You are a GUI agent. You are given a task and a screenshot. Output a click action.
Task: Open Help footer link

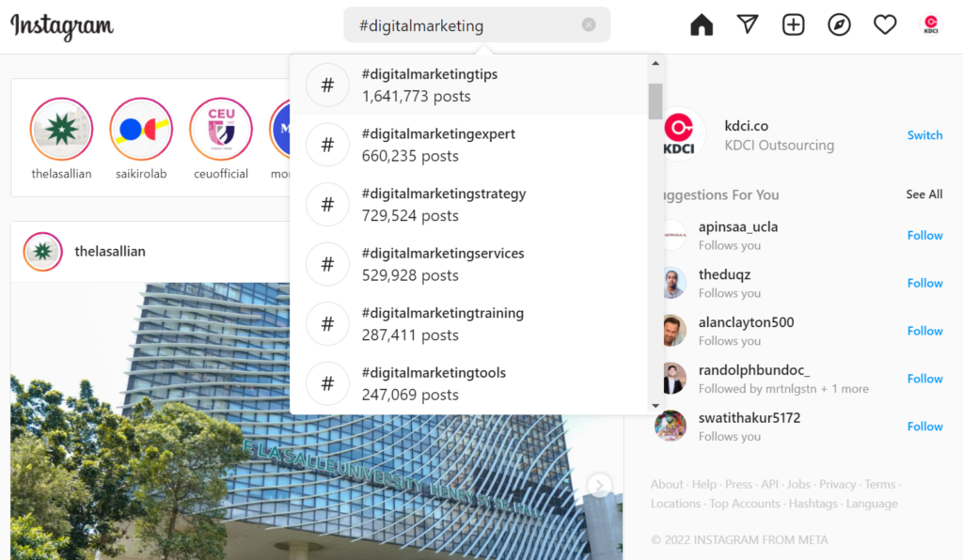[704, 485]
